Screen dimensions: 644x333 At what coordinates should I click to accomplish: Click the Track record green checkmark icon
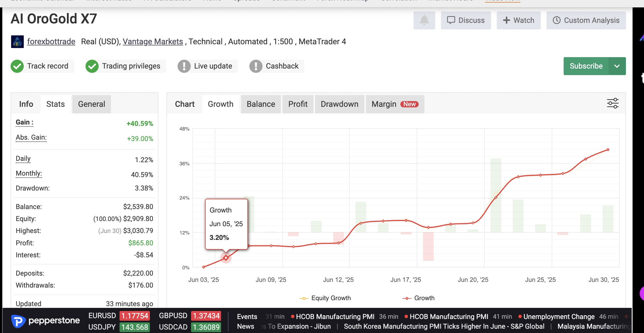click(x=17, y=66)
